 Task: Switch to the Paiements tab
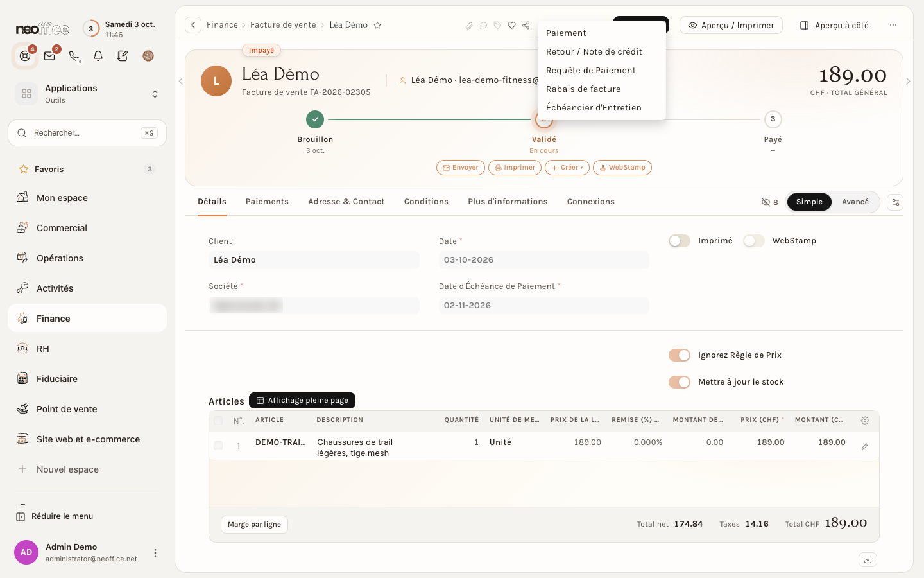[x=267, y=202]
